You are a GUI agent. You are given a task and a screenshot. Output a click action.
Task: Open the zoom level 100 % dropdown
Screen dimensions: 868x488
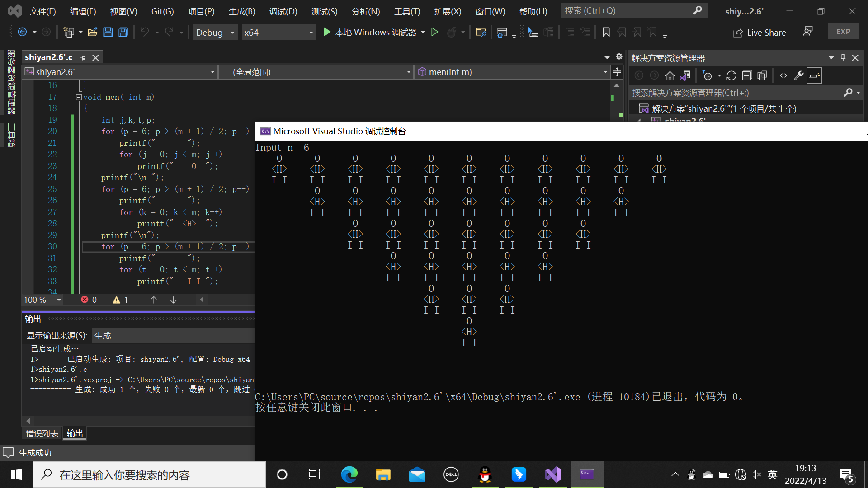tap(59, 300)
